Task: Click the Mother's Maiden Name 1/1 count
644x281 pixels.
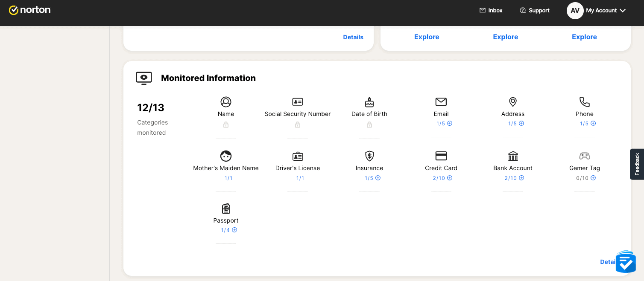Action: pyautogui.click(x=228, y=178)
